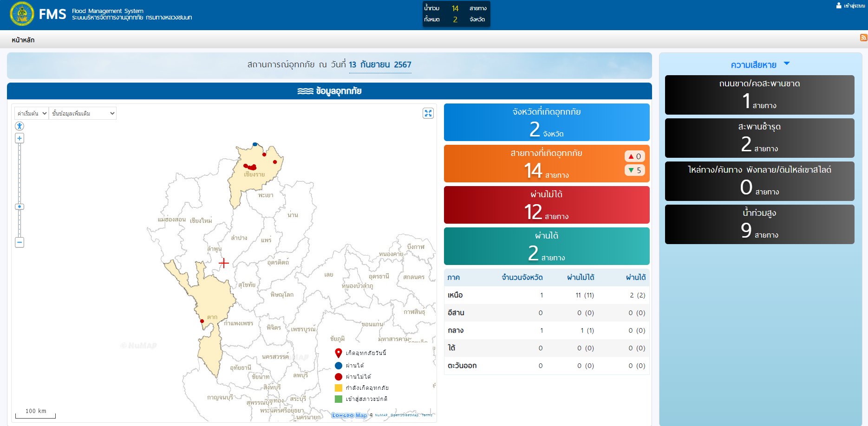Open the สายทางที่เกิดอุทกภัย 14 routes card

[x=547, y=163]
